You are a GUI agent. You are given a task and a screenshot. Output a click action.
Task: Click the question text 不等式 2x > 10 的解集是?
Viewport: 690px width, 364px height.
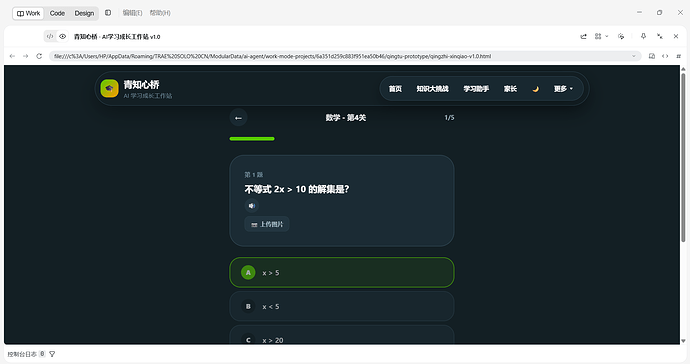click(297, 189)
